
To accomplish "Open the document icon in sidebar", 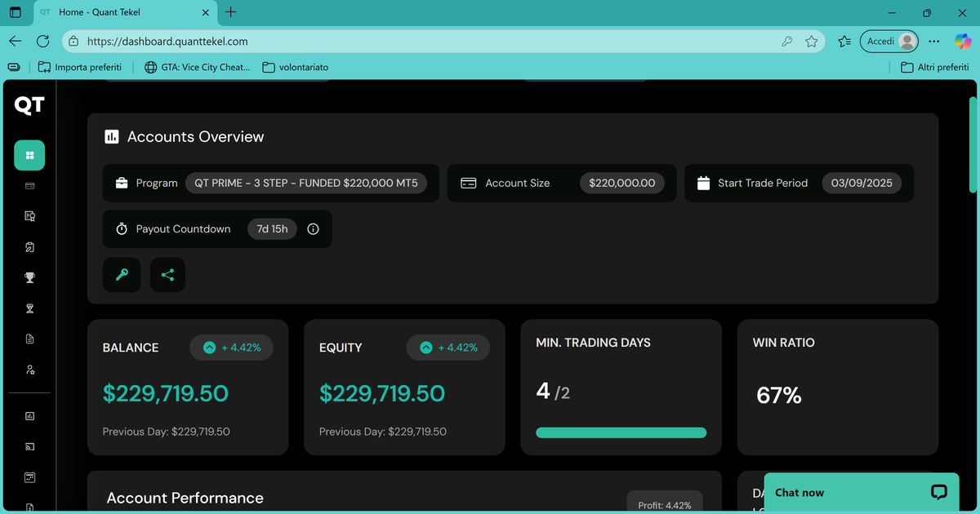I will [x=29, y=339].
